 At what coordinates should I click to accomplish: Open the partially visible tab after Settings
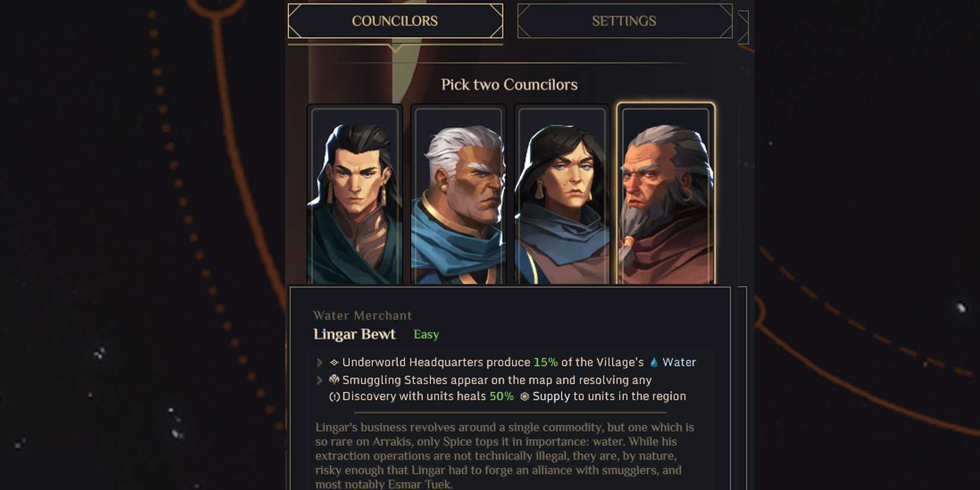743,27
